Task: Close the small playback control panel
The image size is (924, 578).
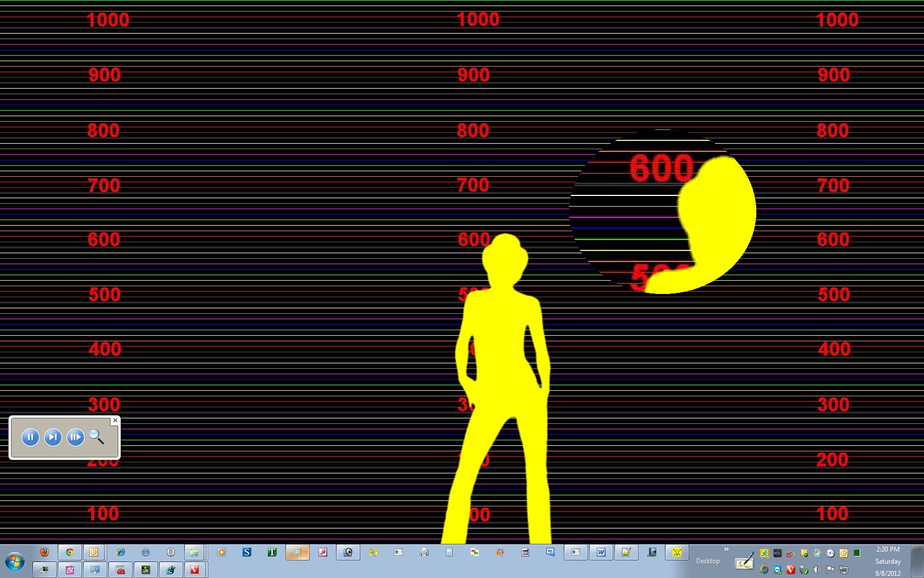Action: 115,421
